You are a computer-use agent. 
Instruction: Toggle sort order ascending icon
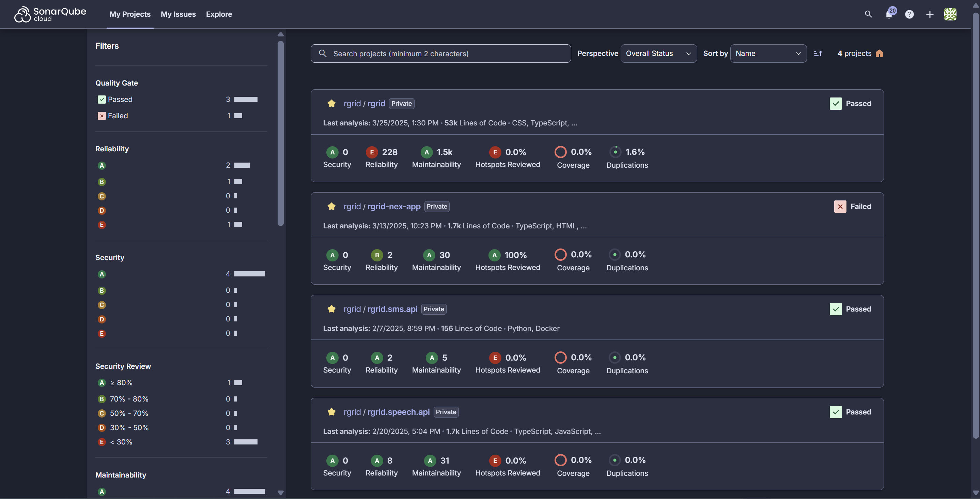[x=818, y=54]
